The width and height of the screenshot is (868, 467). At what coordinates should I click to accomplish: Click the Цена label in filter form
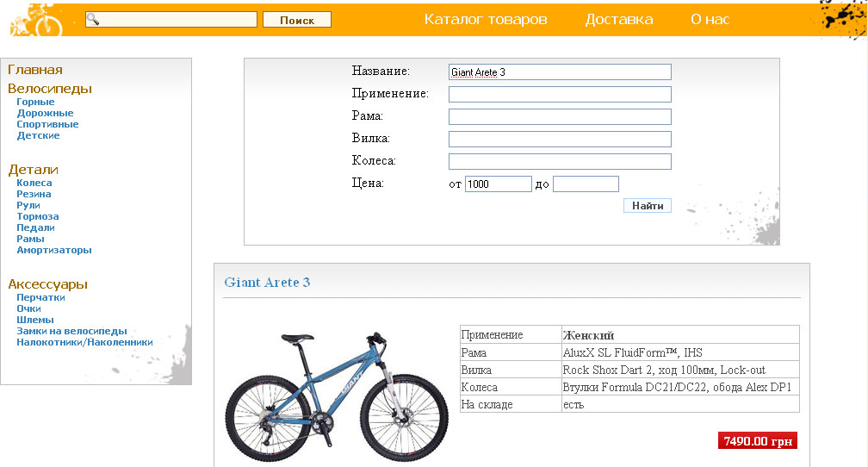click(x=368, y=183)
